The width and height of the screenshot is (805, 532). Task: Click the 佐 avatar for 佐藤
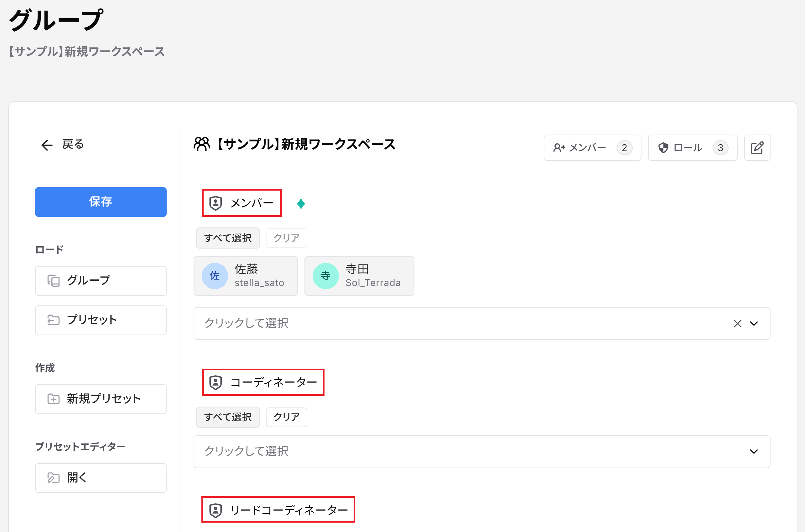pos(215,276)
